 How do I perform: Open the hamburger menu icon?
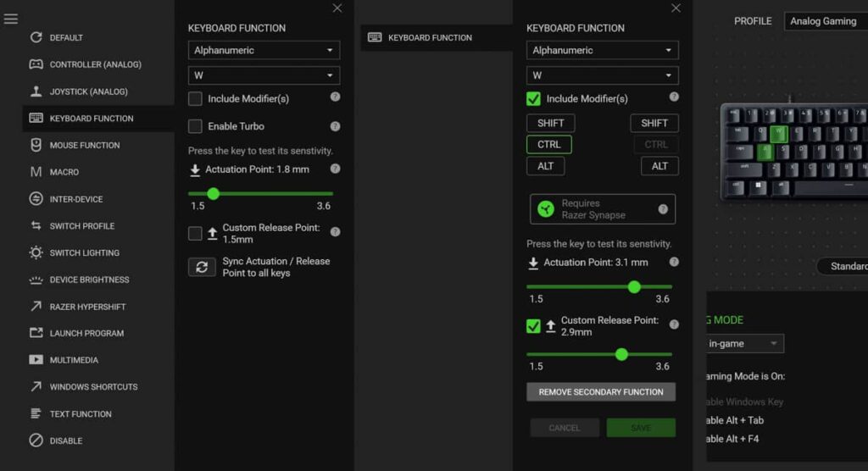click(x=10, y=19)
